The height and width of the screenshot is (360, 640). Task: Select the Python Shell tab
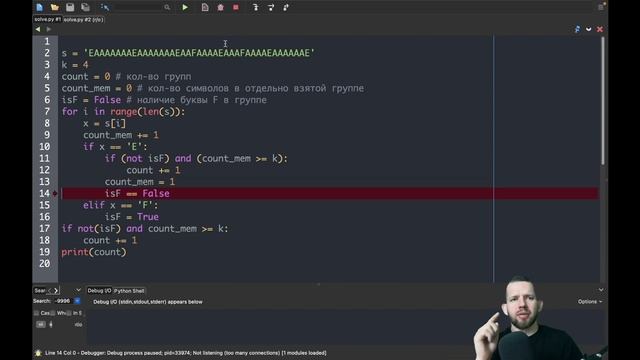coord(129,291)
